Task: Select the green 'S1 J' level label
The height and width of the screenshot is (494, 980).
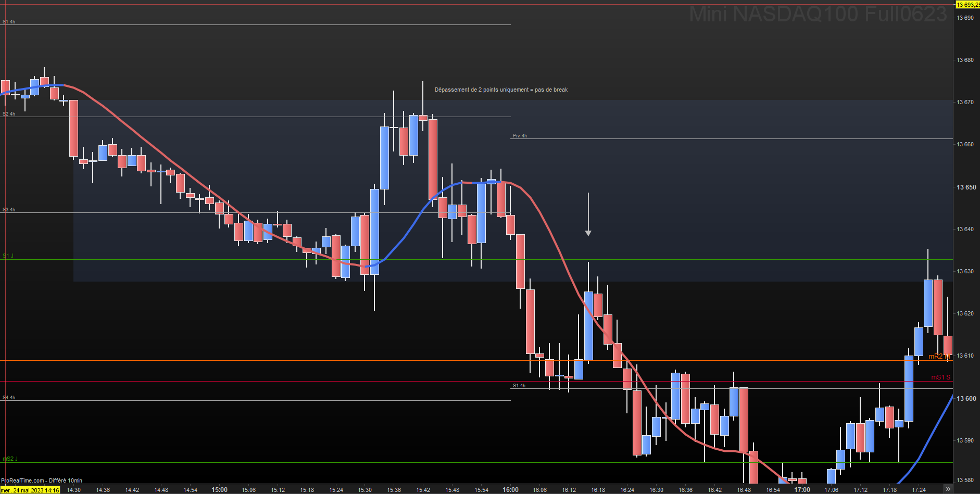Action: click(x=8, y=256)
